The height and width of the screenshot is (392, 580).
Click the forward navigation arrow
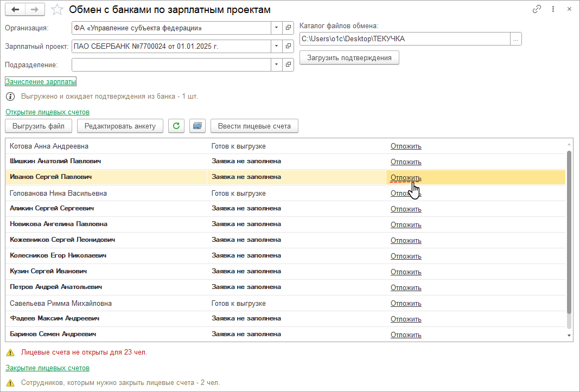pyautogui.click(x=34, y=10)
